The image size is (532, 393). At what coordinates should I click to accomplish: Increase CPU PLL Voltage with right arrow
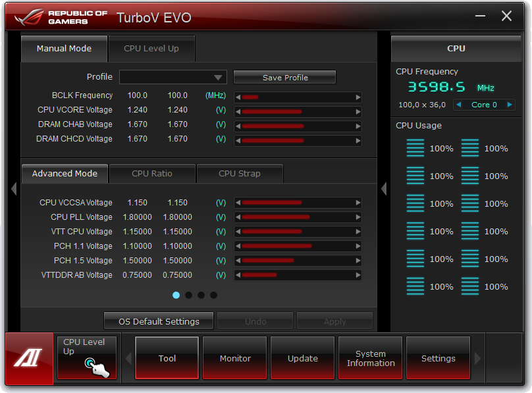tap(358, 217)
